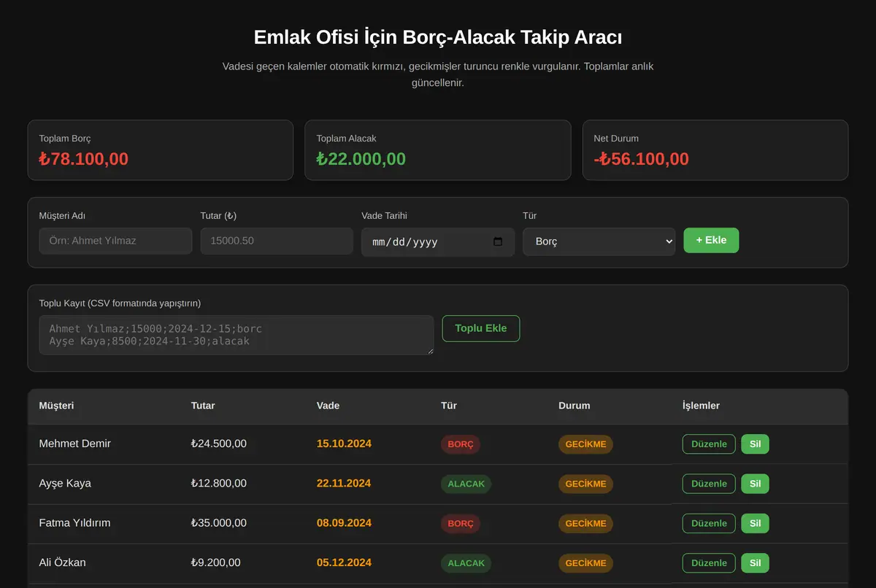
Task: Click the Tutar column header
Action: [203, 406]
